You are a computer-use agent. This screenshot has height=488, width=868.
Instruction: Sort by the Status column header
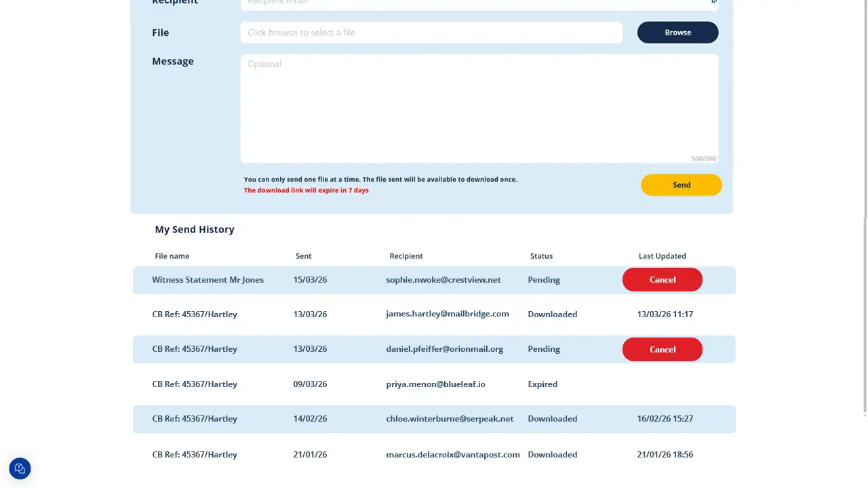click(541, 256)
